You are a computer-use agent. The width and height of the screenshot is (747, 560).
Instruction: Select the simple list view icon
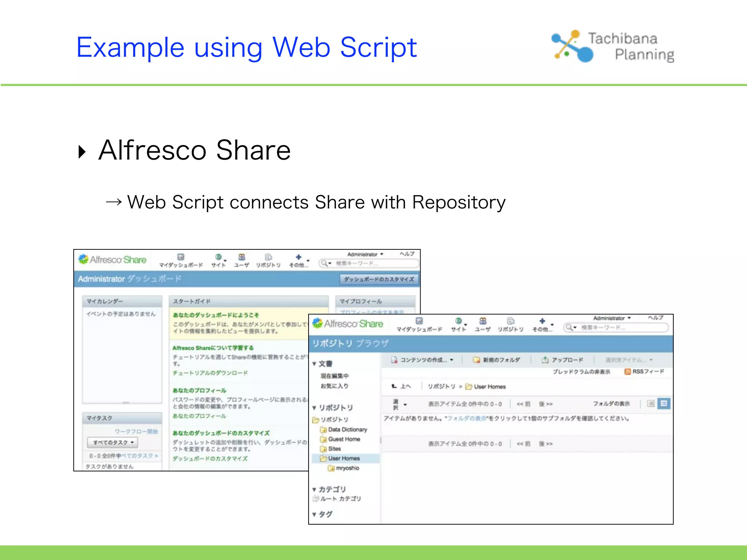click(x=651, y=404)
